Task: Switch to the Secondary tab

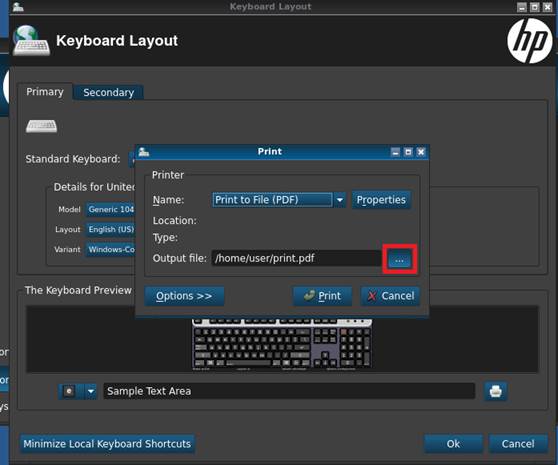Action: click(109, 93)
